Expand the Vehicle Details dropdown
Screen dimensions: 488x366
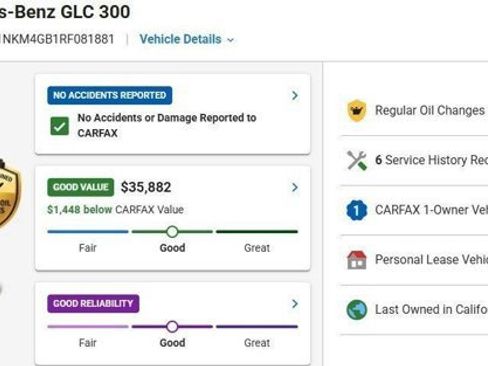point(187,39)
